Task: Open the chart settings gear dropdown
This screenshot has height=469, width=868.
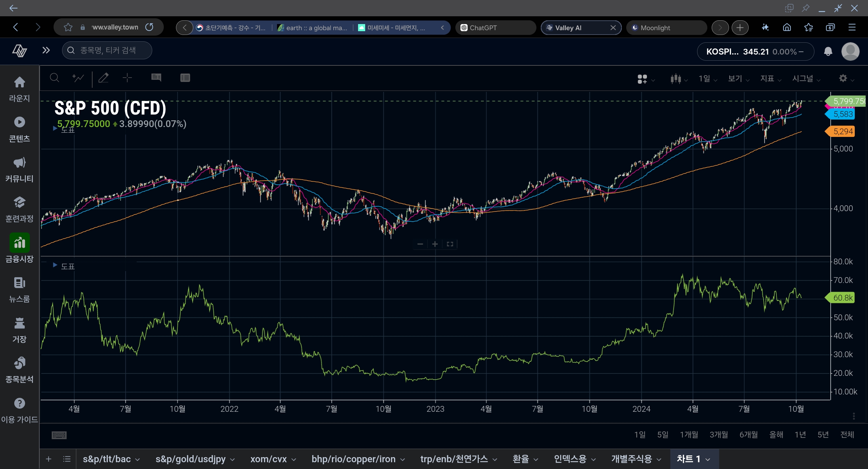Action: point(846,79)
